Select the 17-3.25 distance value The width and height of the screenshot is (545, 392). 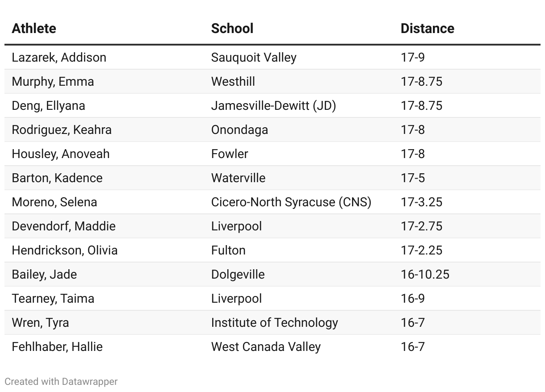point(421,202)
